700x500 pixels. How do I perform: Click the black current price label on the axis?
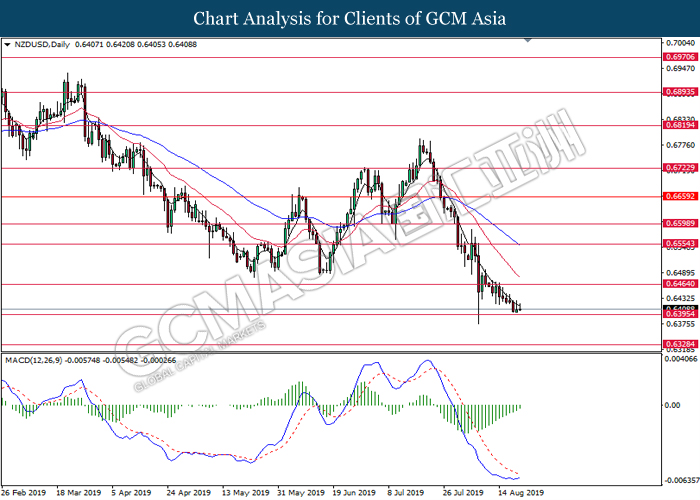[680, 308]
